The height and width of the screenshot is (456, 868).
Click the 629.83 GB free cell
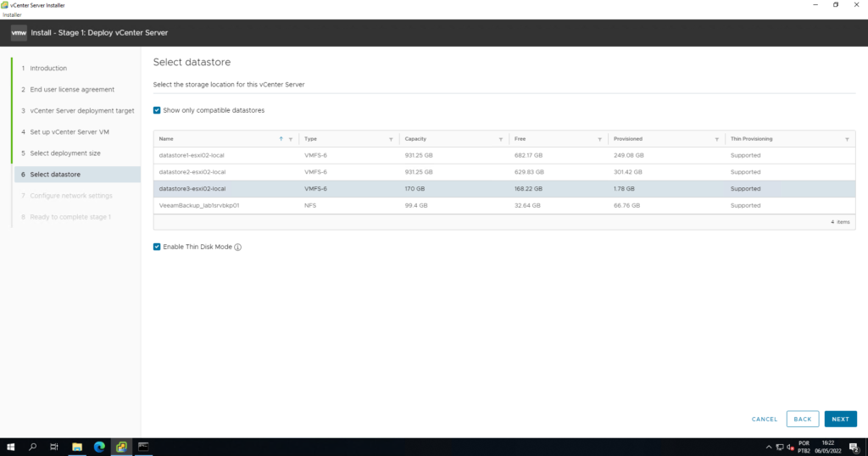click(529, 172)
